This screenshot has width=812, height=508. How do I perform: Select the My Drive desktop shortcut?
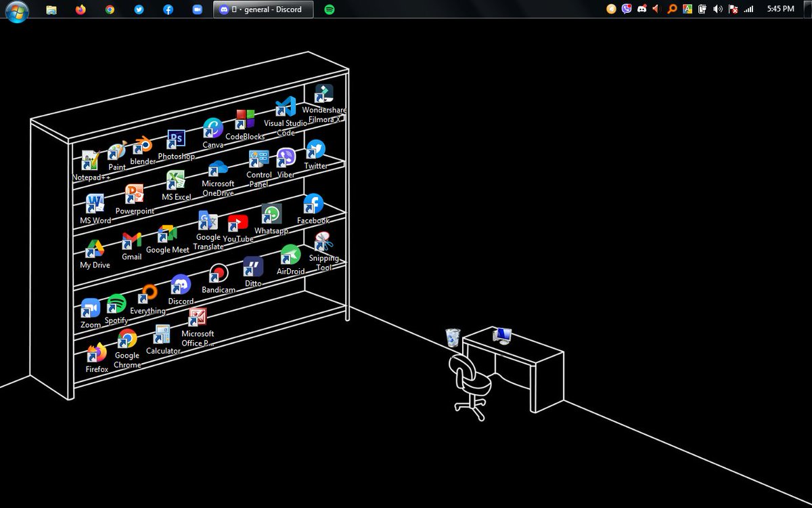(95, 254)
